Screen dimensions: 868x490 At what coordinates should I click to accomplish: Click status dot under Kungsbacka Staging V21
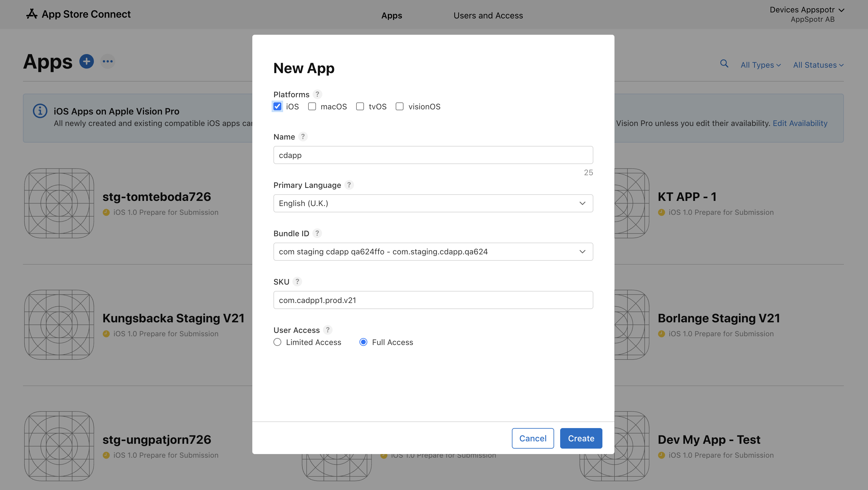(x=106, y=334)
